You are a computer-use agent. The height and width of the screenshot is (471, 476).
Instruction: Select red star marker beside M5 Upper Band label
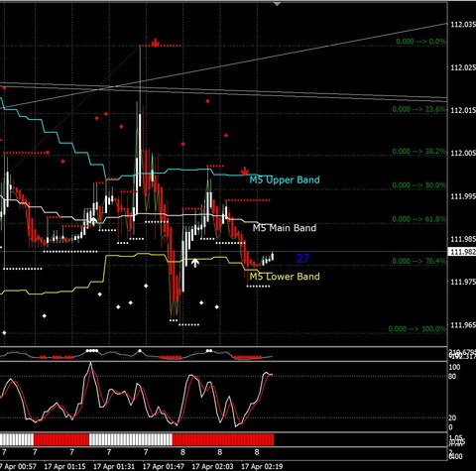245,172
